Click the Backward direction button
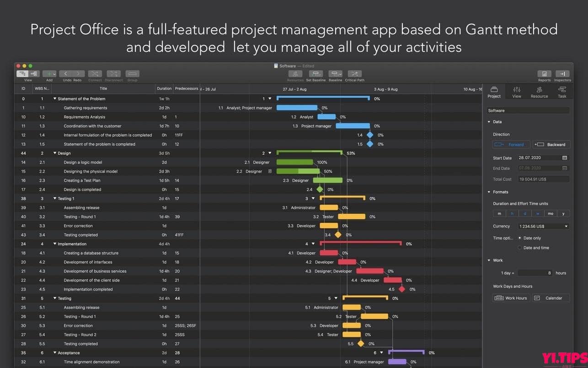This screenshot has height=368, width=588. [x=551, y=145]
